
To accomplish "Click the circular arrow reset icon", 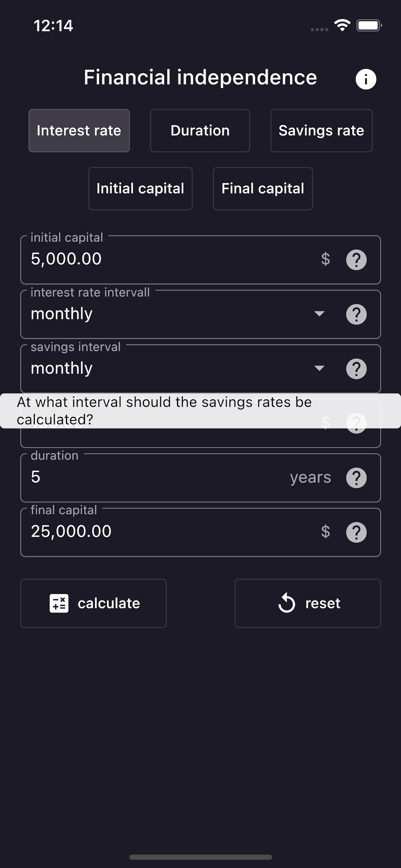I will coord(287,603).
